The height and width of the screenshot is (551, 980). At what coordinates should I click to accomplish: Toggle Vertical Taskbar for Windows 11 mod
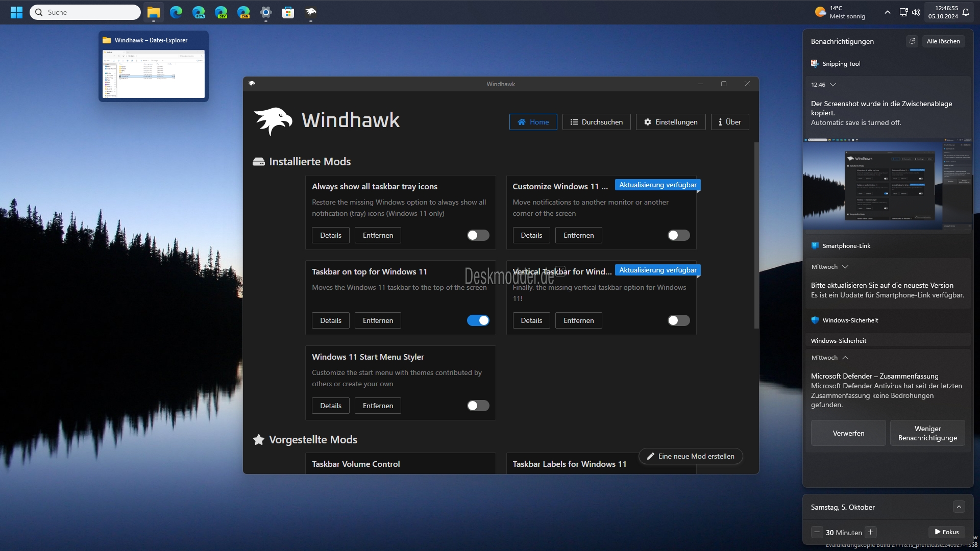click(x=679, y=320)
